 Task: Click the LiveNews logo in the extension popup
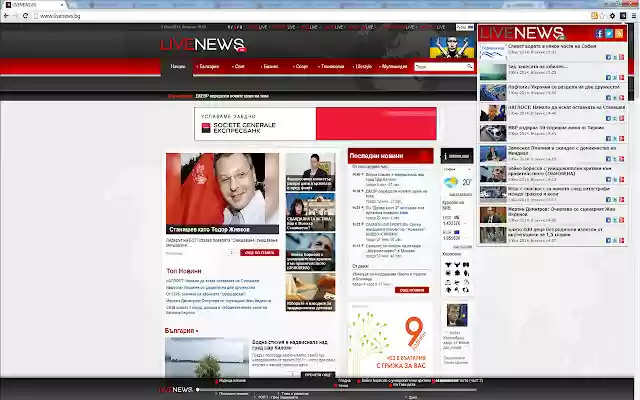[522, 33]
